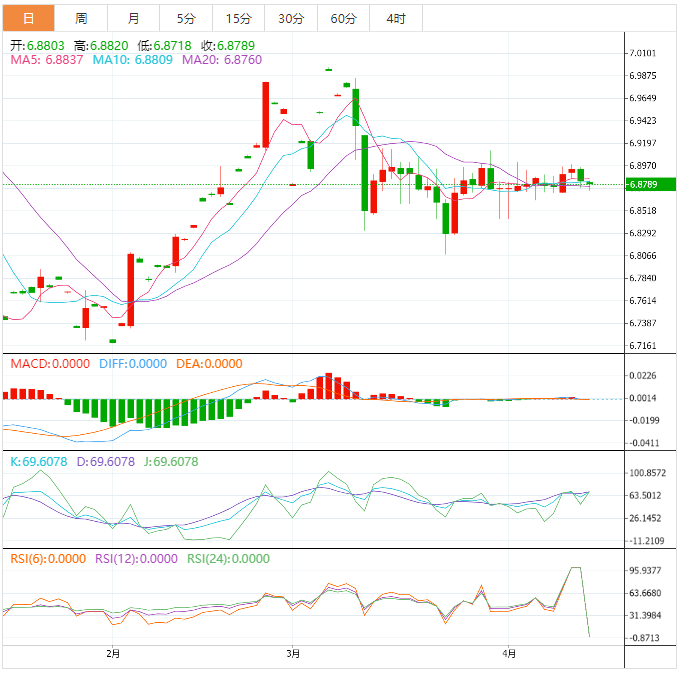Click the 3月 date axis marker
Image resolution: width=684 pixels, height=676 pixels.
pos(293,654)
